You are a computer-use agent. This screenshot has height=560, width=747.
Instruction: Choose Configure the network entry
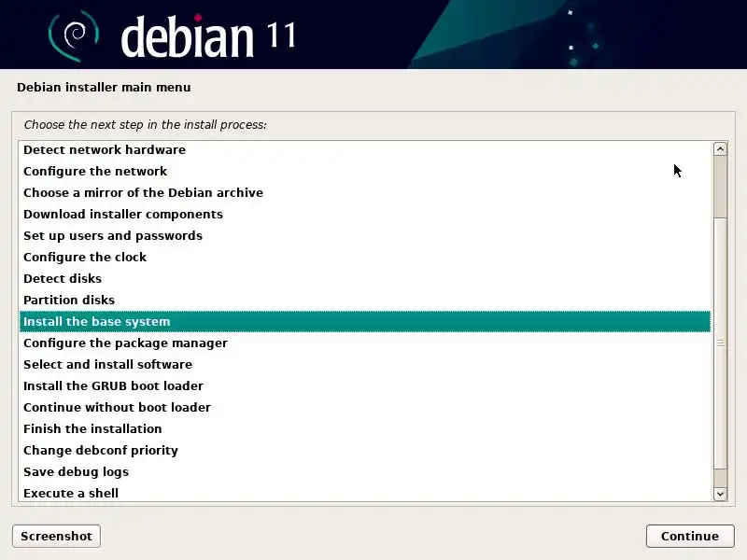pos(365,171)
